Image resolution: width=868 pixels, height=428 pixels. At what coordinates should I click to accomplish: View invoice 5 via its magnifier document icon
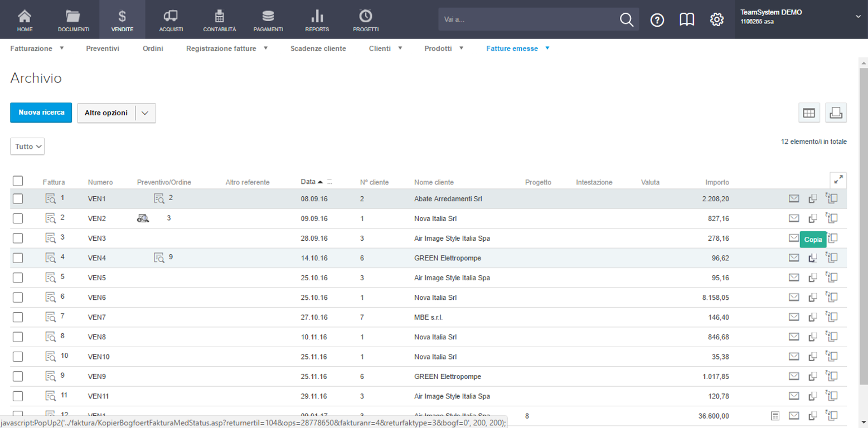click(x=51, y=277)
